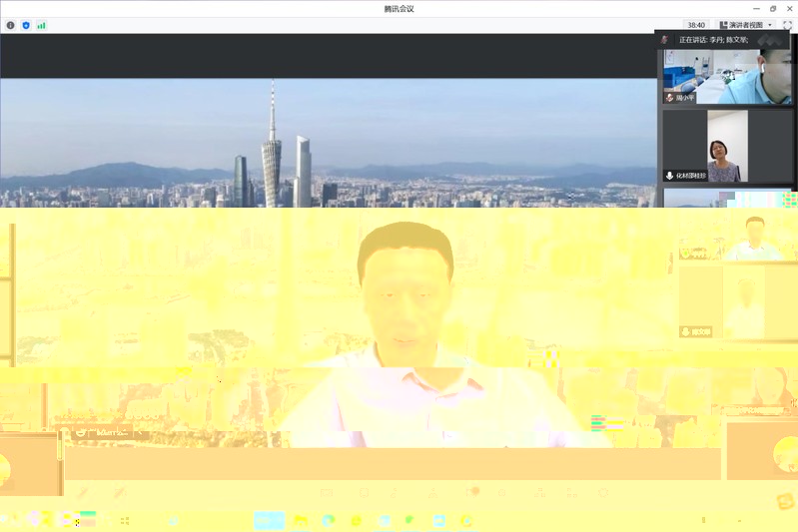This screenshot has height=532, width=798.
Task: Click the small arrow right of 演讲者视图
Action: pos(770,25)
